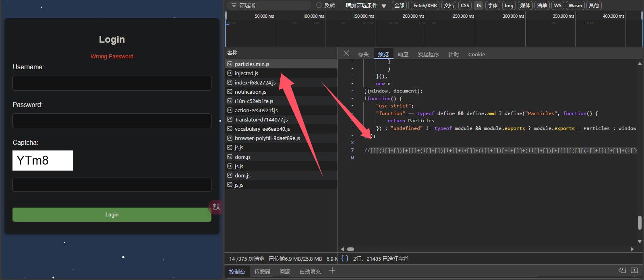Click file icon beside injected.js
The width and height of the screenshot is (644, 280).
pos(230,73)
